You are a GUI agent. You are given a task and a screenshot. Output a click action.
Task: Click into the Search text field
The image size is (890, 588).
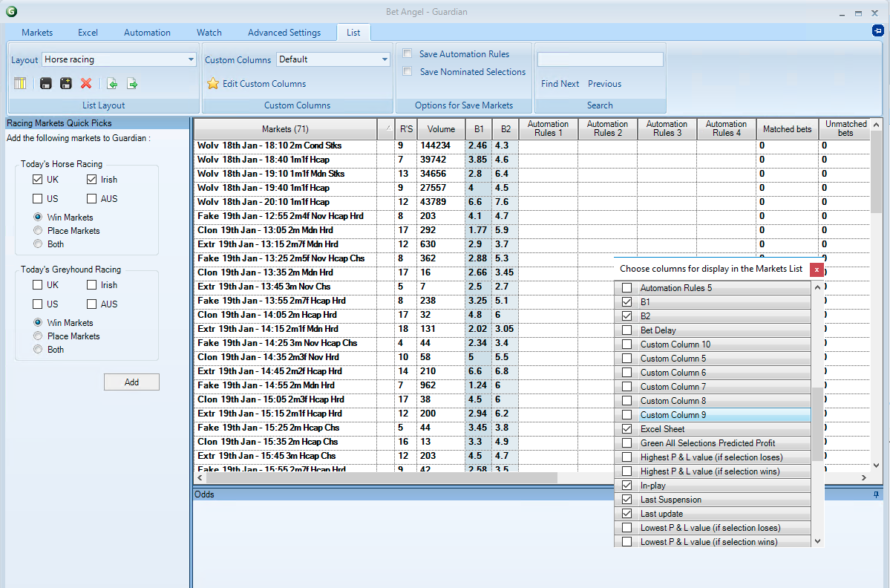pos(600,59)
